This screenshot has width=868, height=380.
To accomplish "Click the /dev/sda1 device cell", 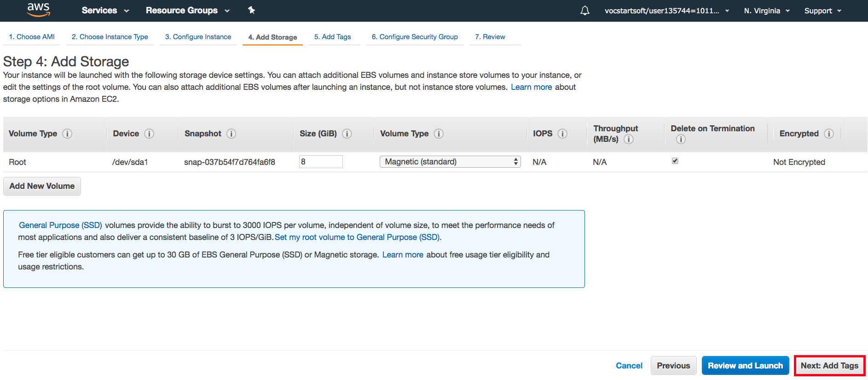I will tap(130, 162).
